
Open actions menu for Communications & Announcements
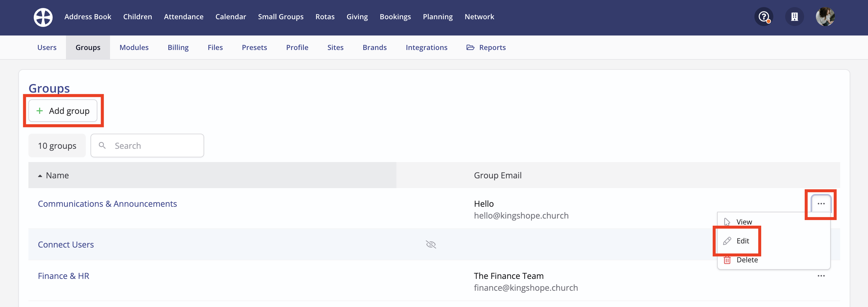click(821, 203)
